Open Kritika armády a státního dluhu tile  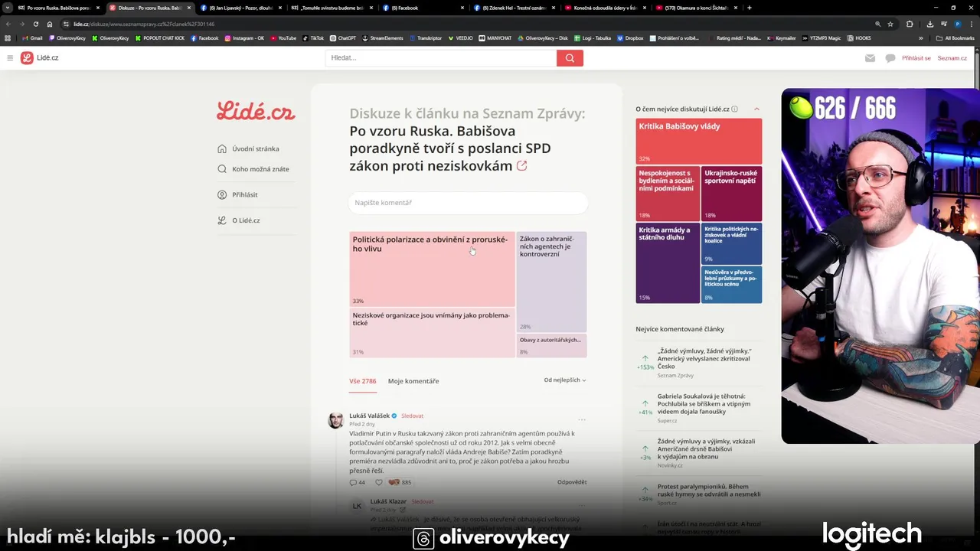point(668,262)
